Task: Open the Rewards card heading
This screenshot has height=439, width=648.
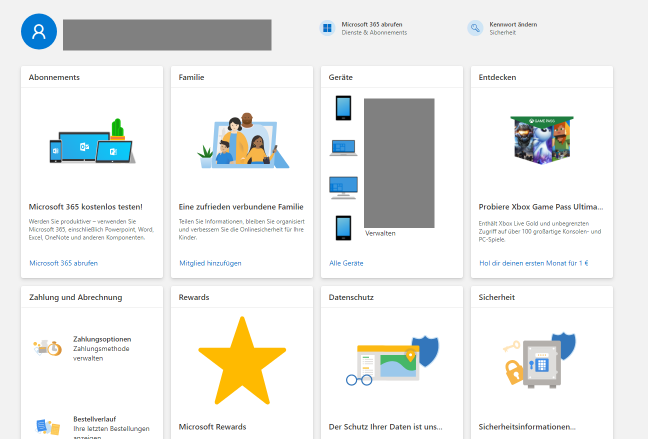Action: pos(194,297)
